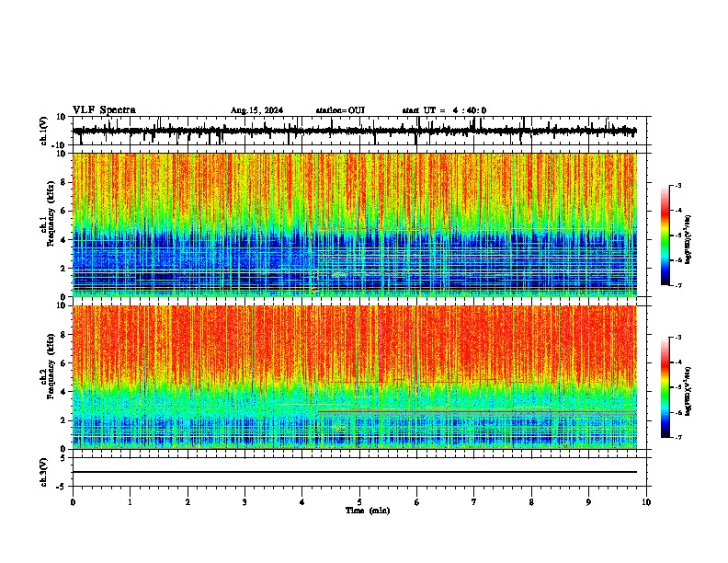Screen dimensions: 728x563
Task: Click the date label 'Aug.15, 2024'
Action: tap(256, 110)
